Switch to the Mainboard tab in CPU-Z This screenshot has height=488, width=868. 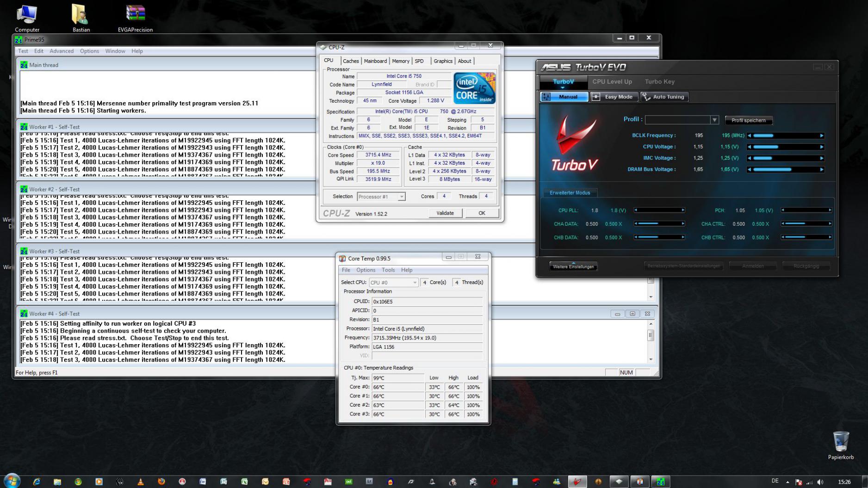375,61
